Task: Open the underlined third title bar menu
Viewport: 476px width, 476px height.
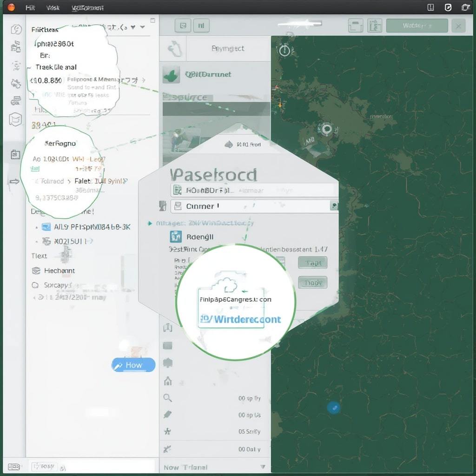Action: tap(88, 8)
